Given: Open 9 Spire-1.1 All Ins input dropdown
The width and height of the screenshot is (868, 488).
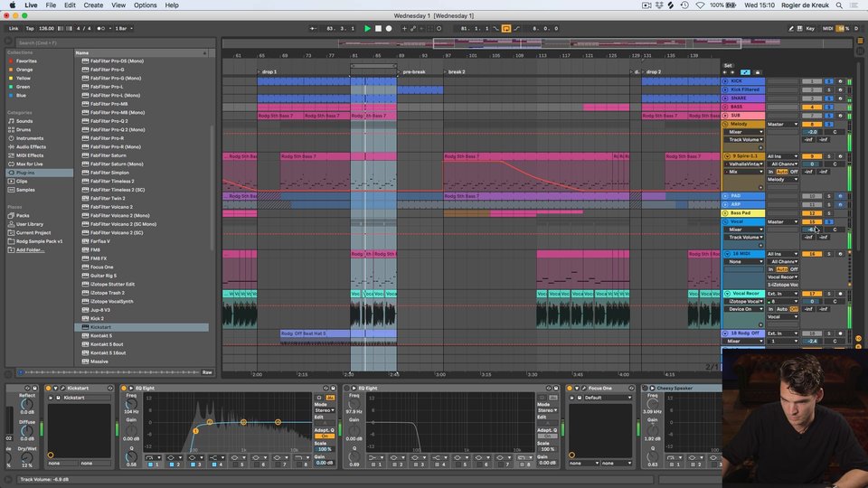Looking at the screenshot, I should tap(782, 156).
